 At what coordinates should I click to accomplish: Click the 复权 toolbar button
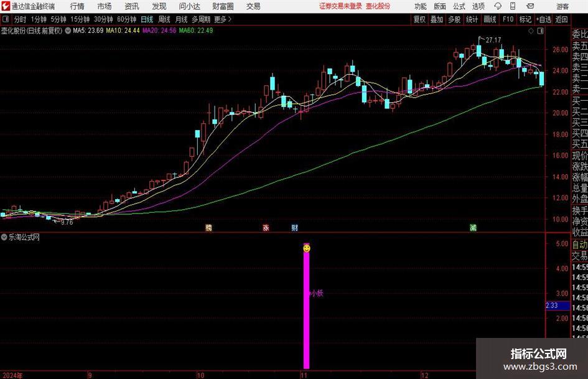(x=419, y=19)
